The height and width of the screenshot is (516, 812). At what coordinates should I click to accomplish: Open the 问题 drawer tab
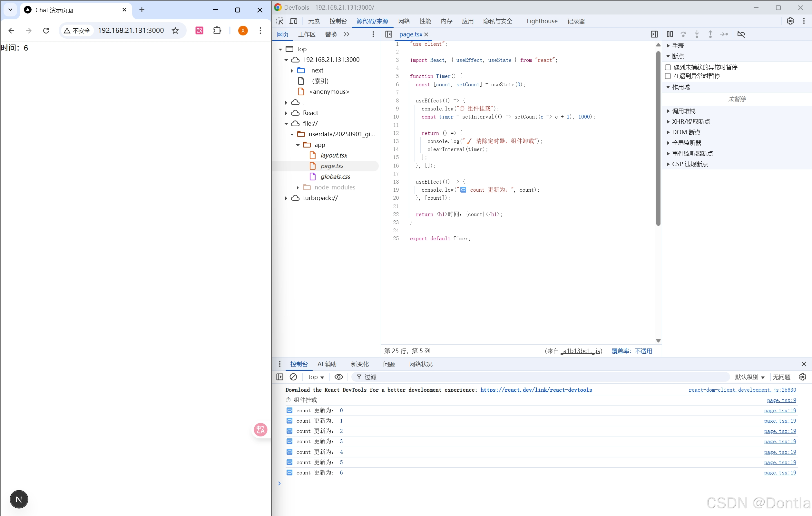388,364
